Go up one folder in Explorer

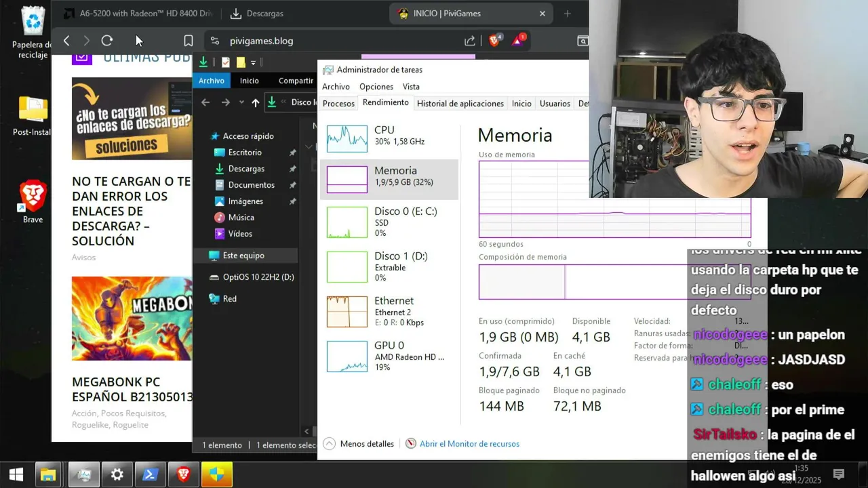pyautogui.click(x=255, y=102)
